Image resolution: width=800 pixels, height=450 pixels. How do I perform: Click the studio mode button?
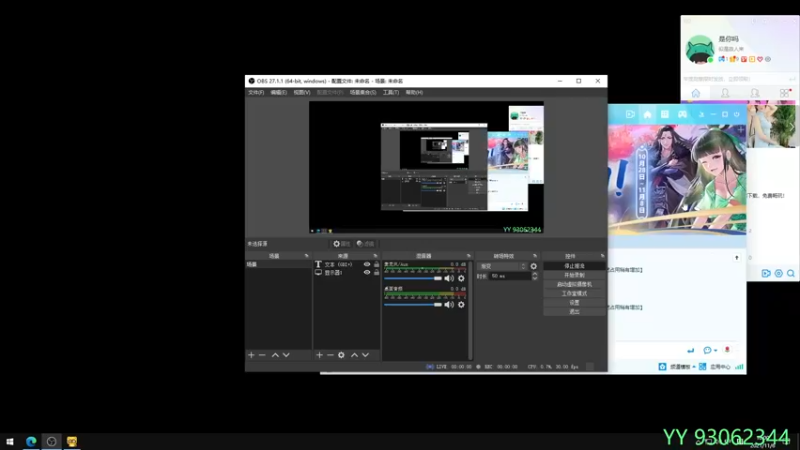[x=574, y=293]
